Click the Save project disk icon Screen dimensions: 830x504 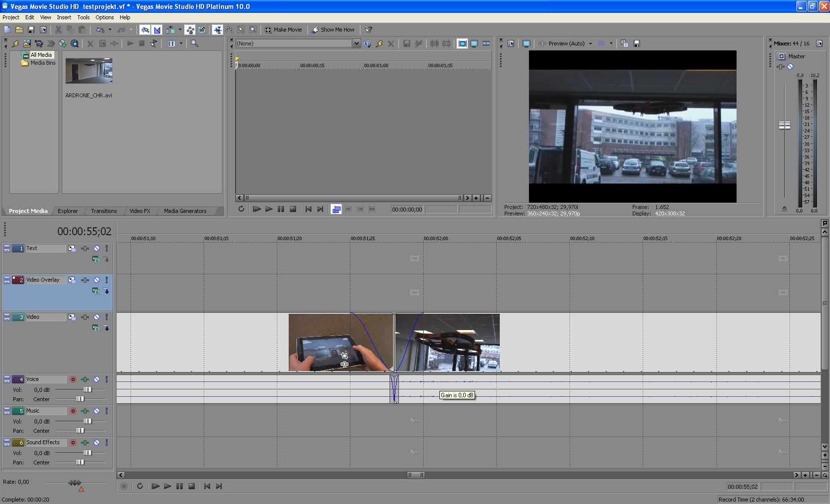(31, 30)
